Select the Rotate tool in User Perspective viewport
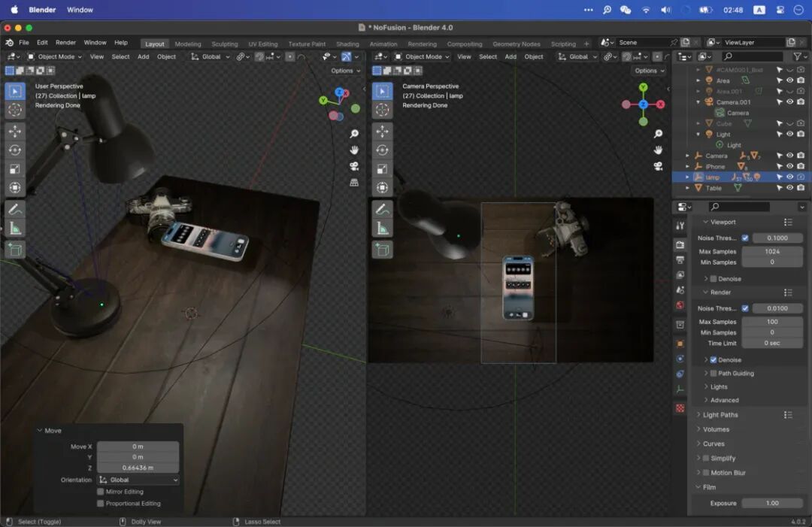 [15, 150]
